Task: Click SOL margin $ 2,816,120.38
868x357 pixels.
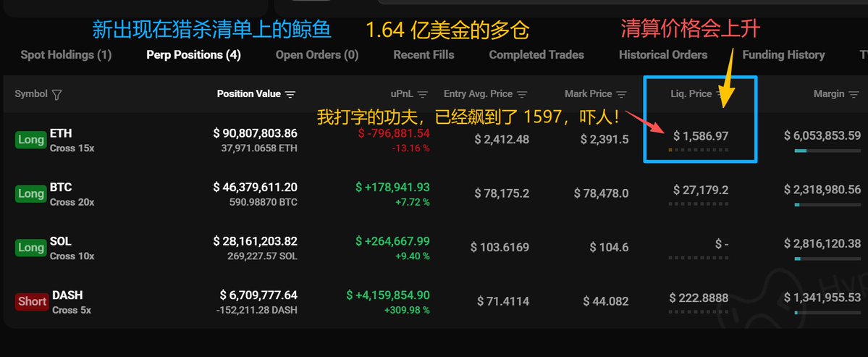Action: click(x=822, y=243)
